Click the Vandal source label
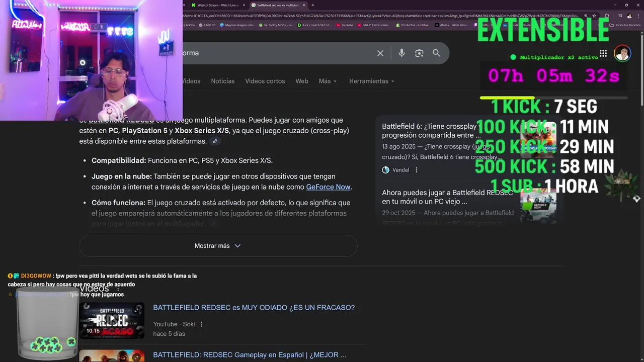 point(400,170)
